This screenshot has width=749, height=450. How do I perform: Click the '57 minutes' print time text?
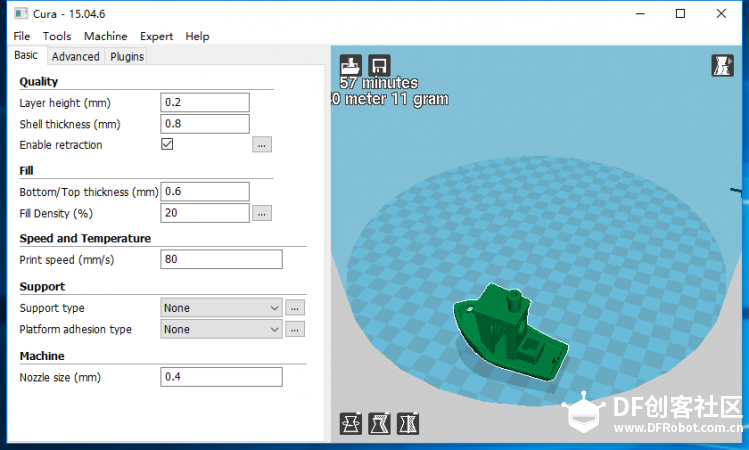pos(379,83)
